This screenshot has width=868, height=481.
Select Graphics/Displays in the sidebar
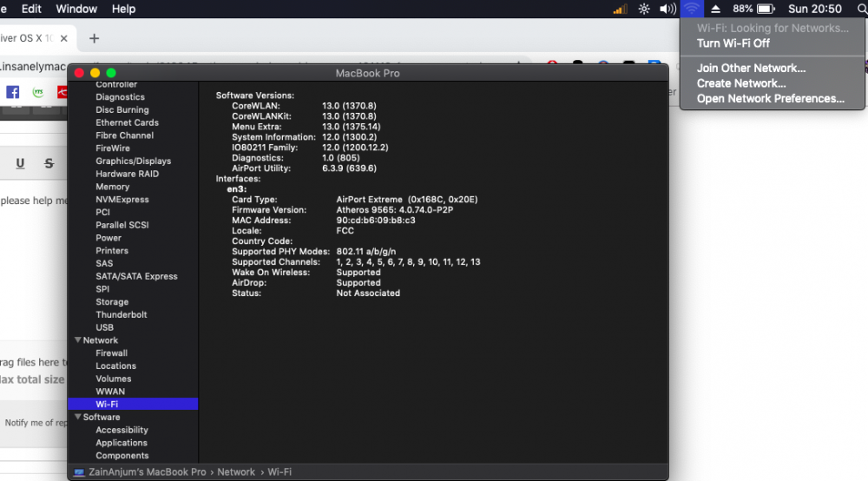[x=134, y=161]
